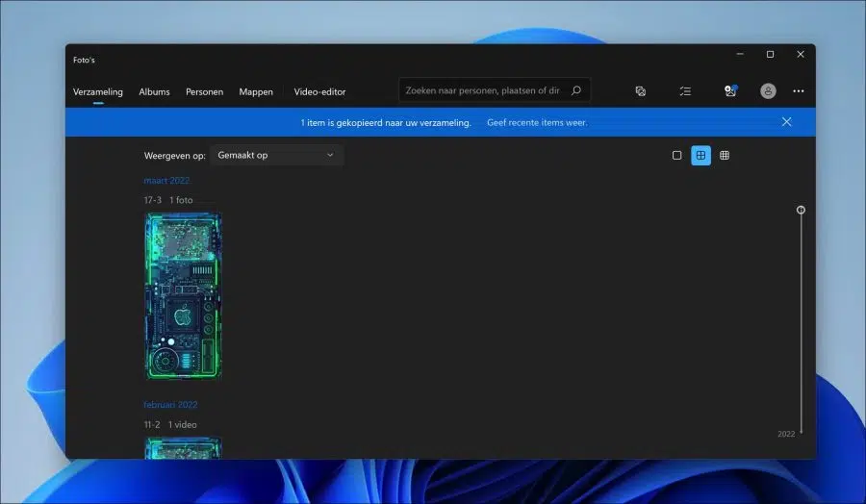This screenshot has width=866, height=504.
Task: Maximize the Foto's window
Action: pos(770,54)
